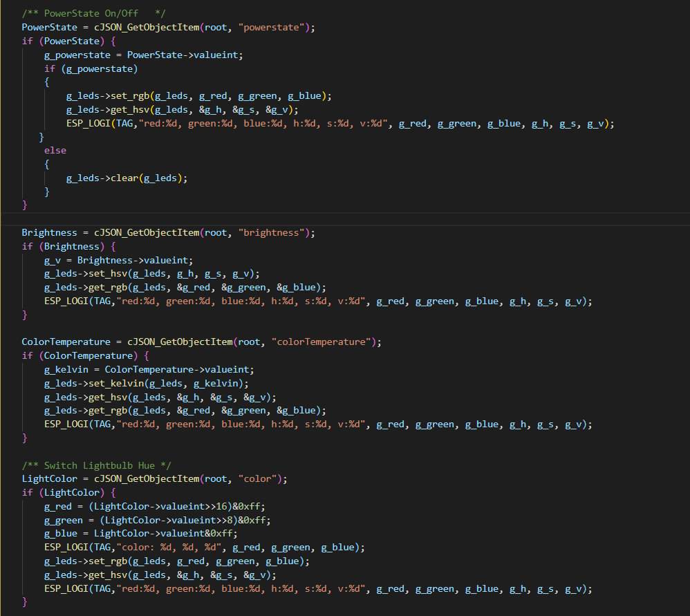
Task: Click the "LightColor" variable being assigned from cJSON_GetObjectItem
Action: [49, 478]
